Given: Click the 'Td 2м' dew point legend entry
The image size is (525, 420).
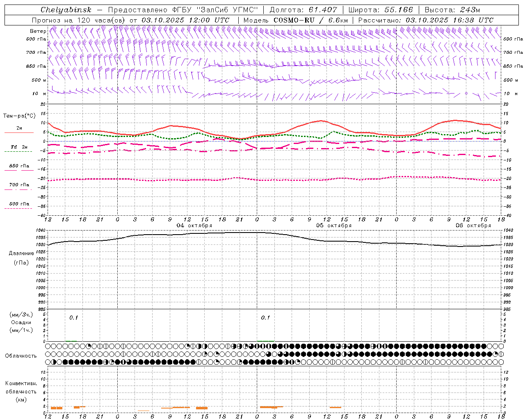Looking at the screenshot, I should (19, 147).
